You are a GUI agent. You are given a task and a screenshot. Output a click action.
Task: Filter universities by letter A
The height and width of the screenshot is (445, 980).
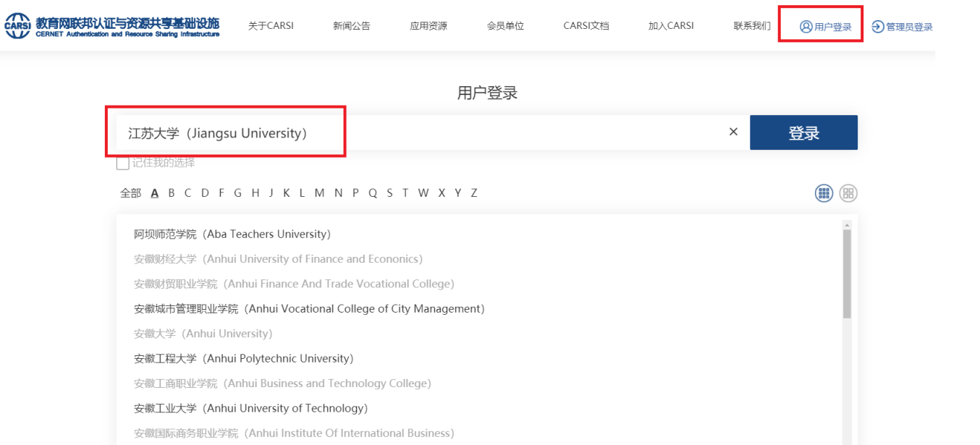(155, 193)
